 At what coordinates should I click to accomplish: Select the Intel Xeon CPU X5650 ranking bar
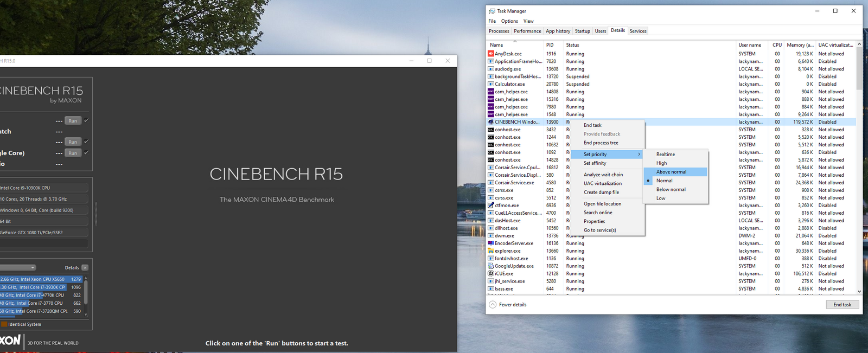pos(41,279)
